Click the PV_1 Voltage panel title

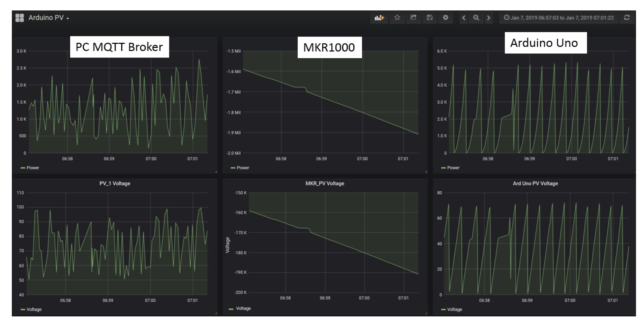[115, 183]
